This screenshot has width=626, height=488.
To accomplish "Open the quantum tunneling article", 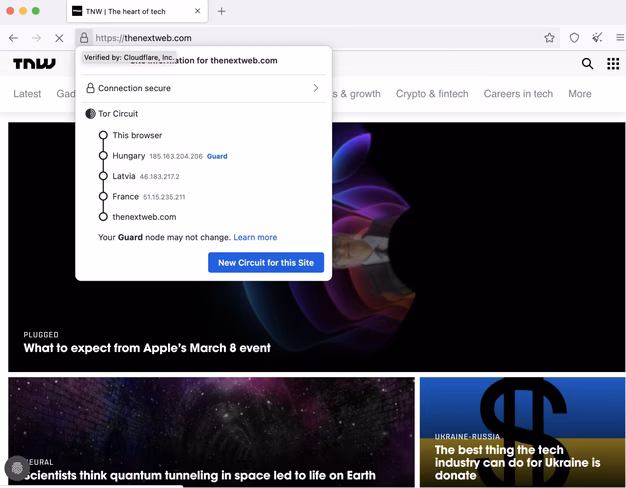I will point(200,475).
